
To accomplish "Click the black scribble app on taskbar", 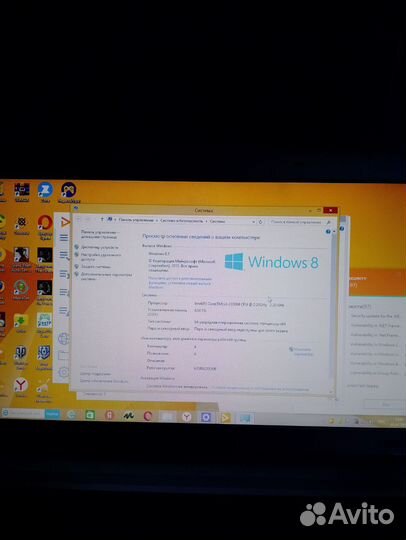I will [x=128, y=416].
